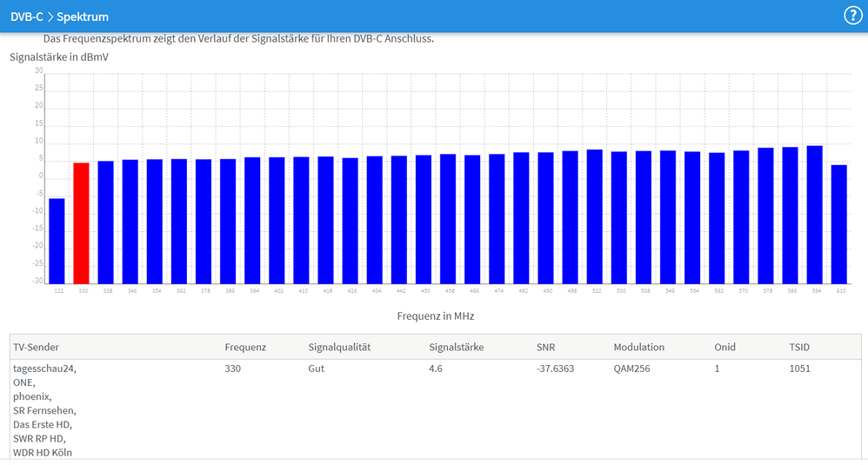Choose the 354 MHz bar in chart
The image size is (868, 465).
[155, 222]
